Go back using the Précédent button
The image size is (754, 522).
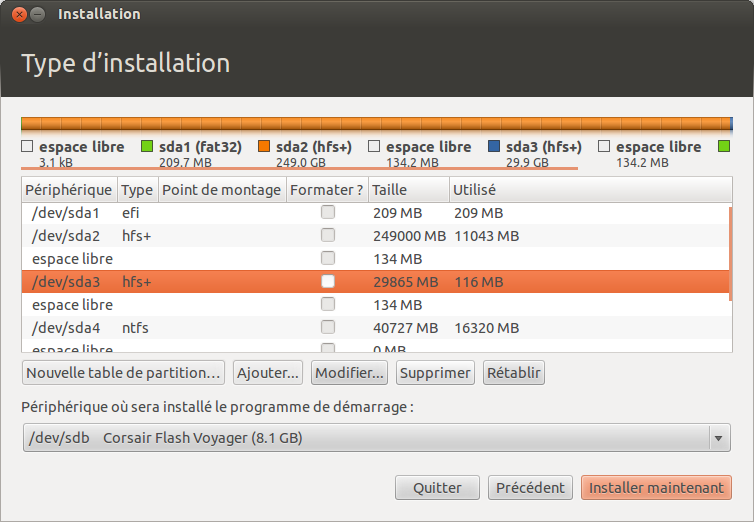pos(530,488)
